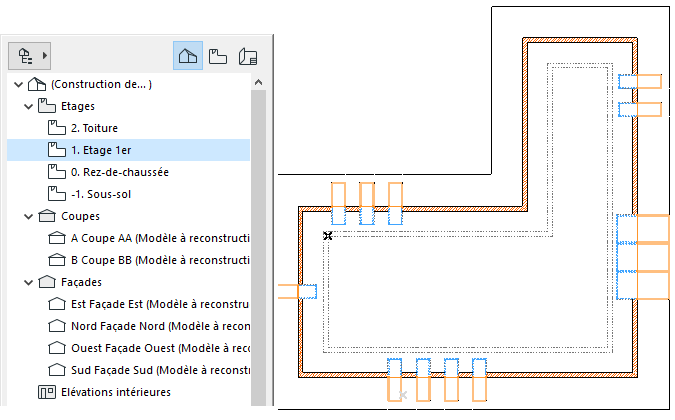Open Ouest Façade Ouest elevation
This screenshot has height=420, width=675.
click(160, 348)
